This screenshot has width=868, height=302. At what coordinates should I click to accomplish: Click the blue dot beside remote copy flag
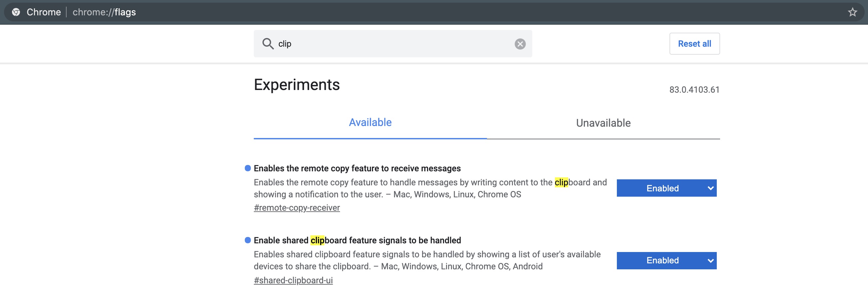(248, 168)
